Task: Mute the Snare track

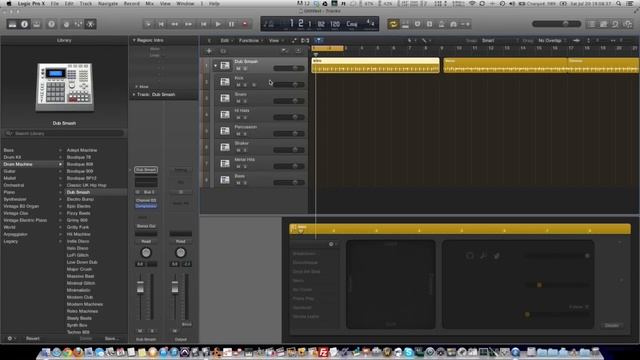Action: click(x=238, y=101)
